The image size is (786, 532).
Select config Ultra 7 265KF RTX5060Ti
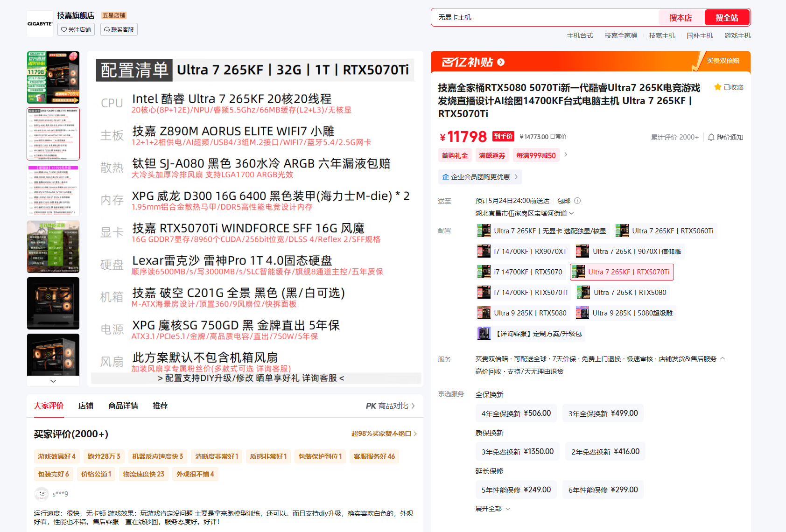click(x=666, y=231)
